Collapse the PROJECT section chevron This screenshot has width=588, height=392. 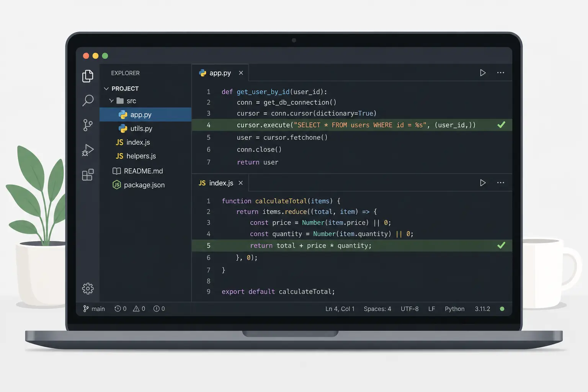(106, 89)
